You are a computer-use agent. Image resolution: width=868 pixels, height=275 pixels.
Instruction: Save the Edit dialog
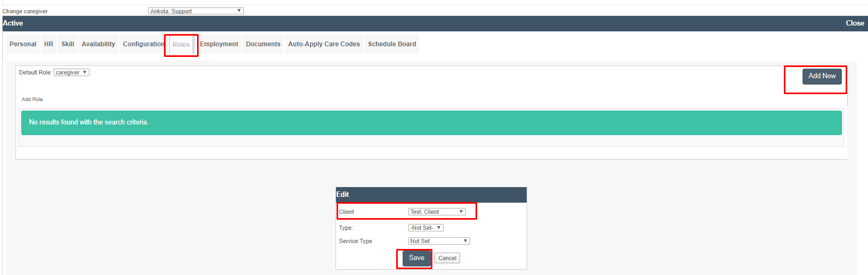pos(416,258)
